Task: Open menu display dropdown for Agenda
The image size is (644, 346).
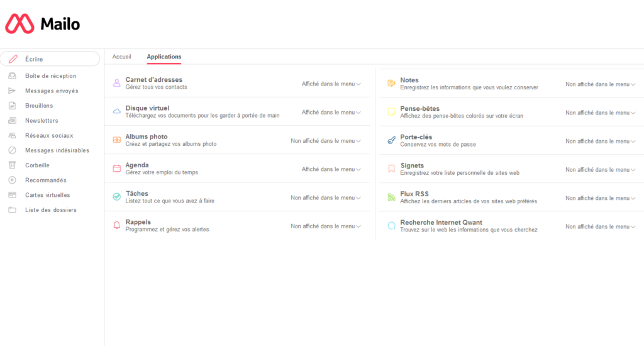Action: tap(331, 169)
